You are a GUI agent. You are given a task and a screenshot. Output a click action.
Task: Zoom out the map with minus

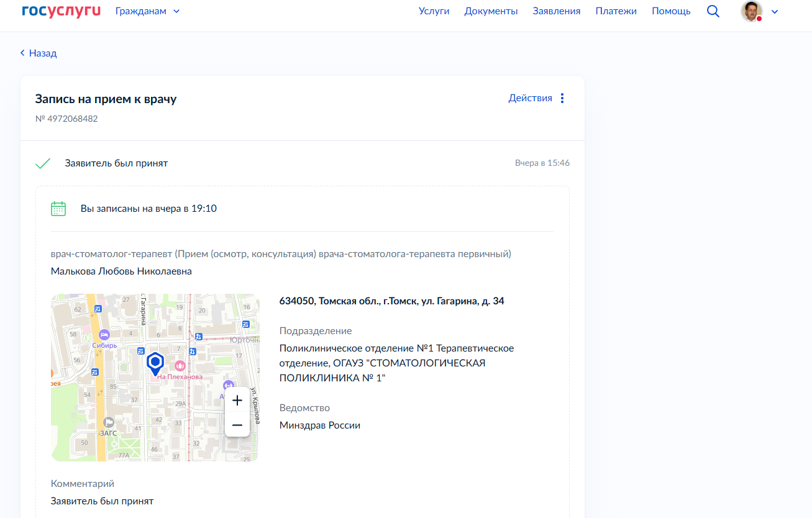click(237, 425)
